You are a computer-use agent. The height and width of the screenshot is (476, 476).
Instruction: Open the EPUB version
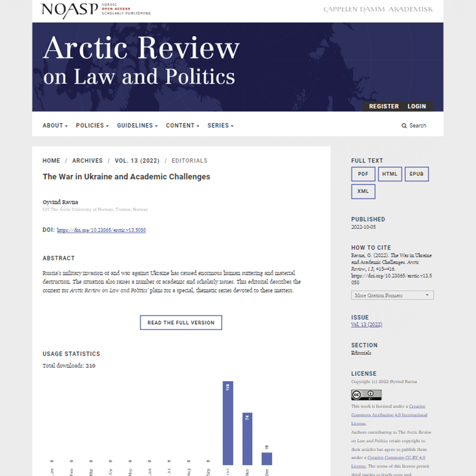click(x=417, y=174)
